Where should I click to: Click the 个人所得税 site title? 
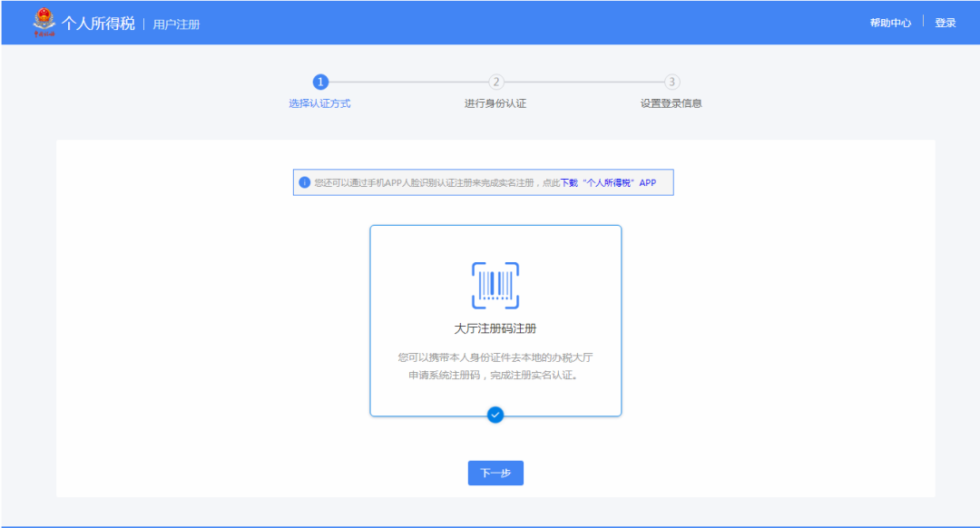pos(98,24)
